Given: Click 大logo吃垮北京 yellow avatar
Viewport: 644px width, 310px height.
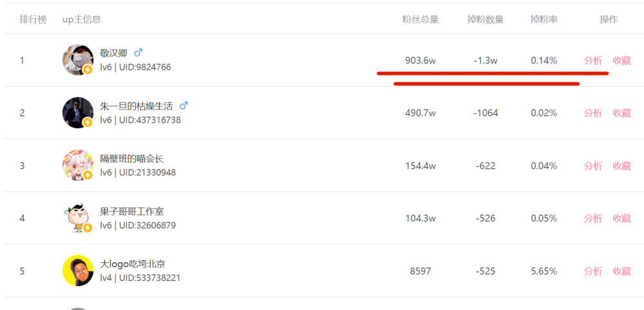Looking at the screenshot, I should (78, 271).
